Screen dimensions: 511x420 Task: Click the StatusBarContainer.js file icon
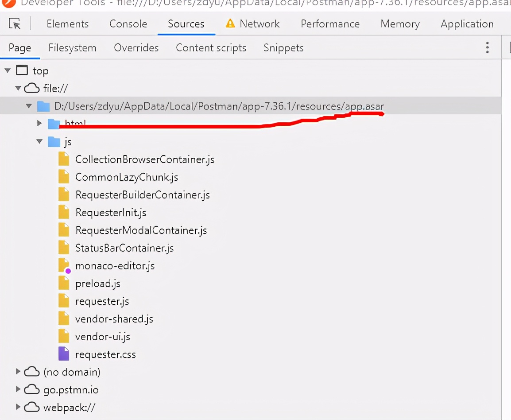pyautogui.click(x=64, y=248)
